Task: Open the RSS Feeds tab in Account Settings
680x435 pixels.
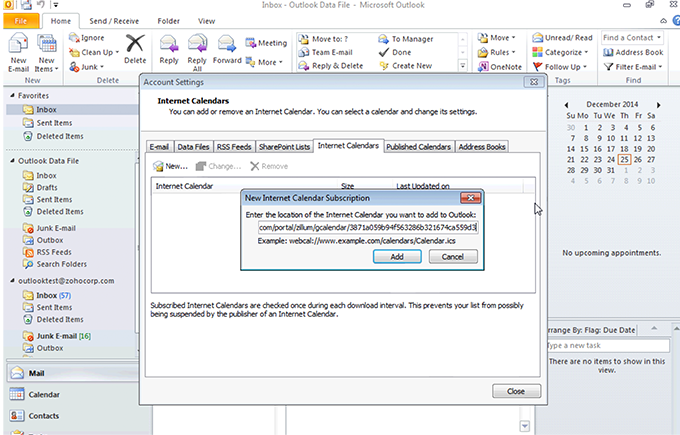Action: [234, 147]
